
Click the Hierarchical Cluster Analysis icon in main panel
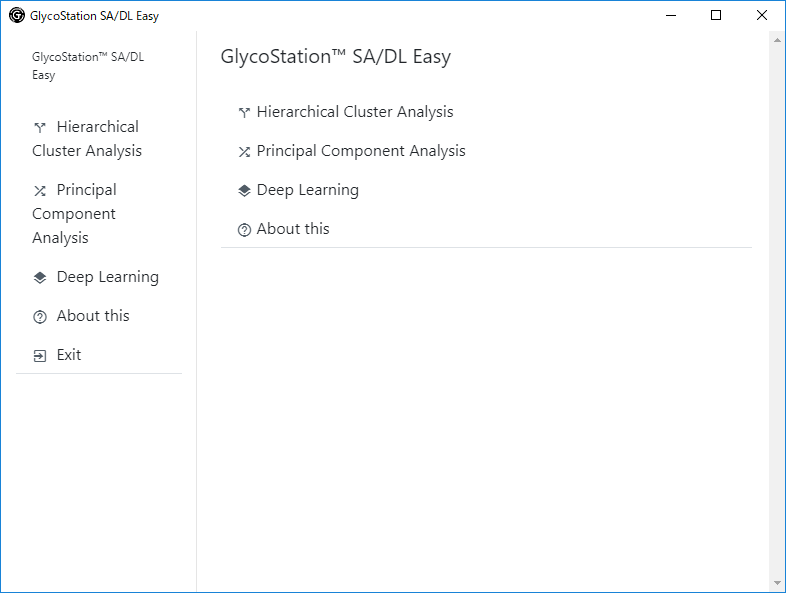click(244, 113)
